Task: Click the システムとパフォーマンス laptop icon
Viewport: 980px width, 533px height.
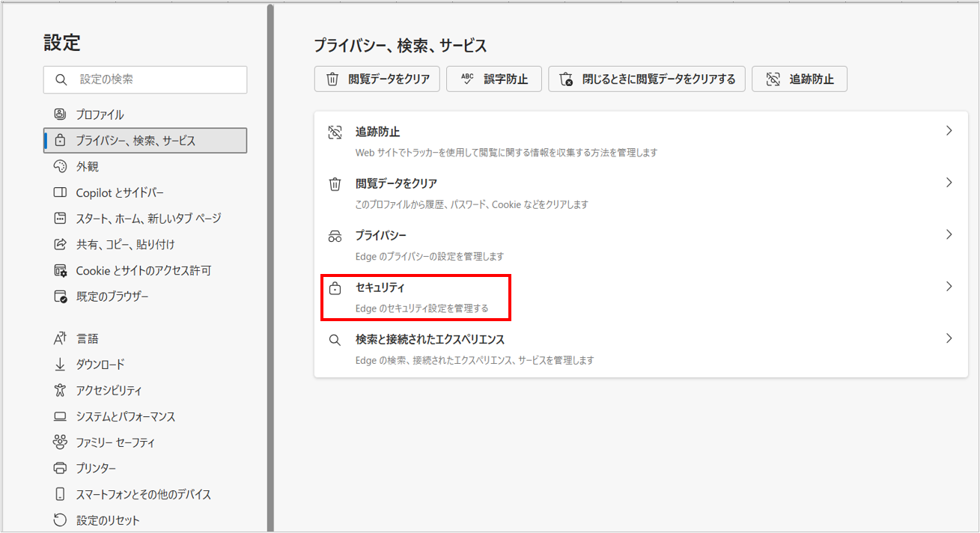Action: coord(61,416)
